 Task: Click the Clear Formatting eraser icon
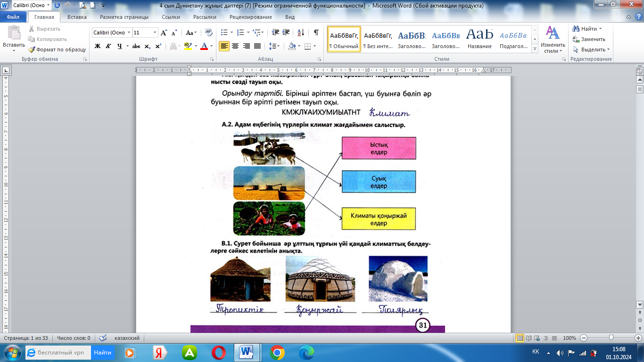pyautogui.click(x=208, y=33)
